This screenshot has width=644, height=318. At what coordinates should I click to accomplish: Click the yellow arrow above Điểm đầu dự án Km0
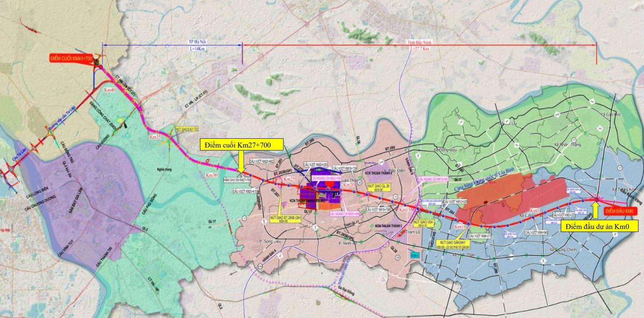click(596, 211)
